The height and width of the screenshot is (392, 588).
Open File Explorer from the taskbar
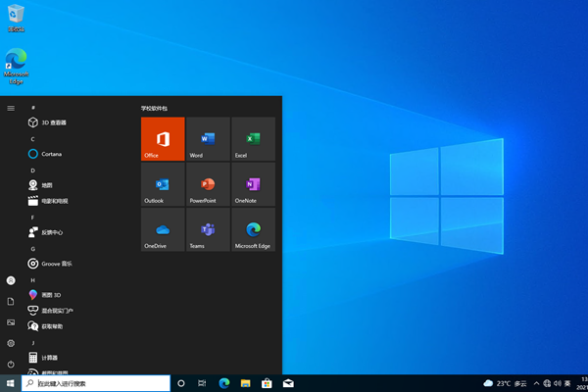pyautogui.click(x=245, y=383)
